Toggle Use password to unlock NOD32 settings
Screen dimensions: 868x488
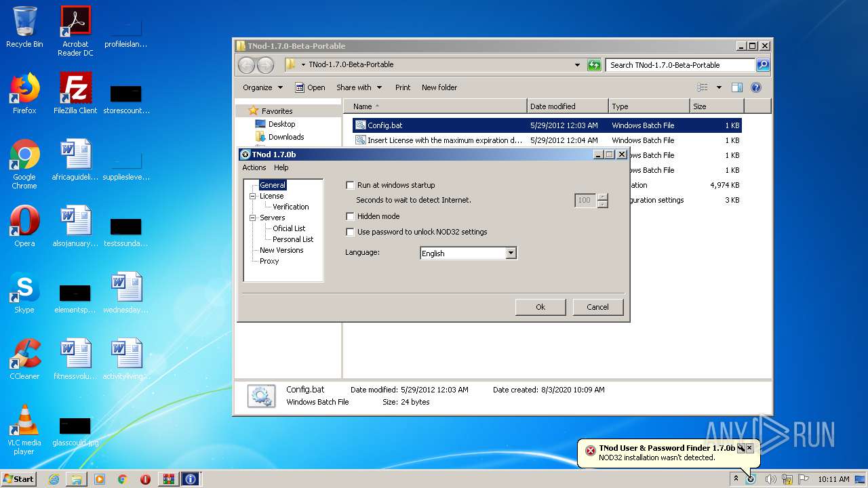[351, 232]
